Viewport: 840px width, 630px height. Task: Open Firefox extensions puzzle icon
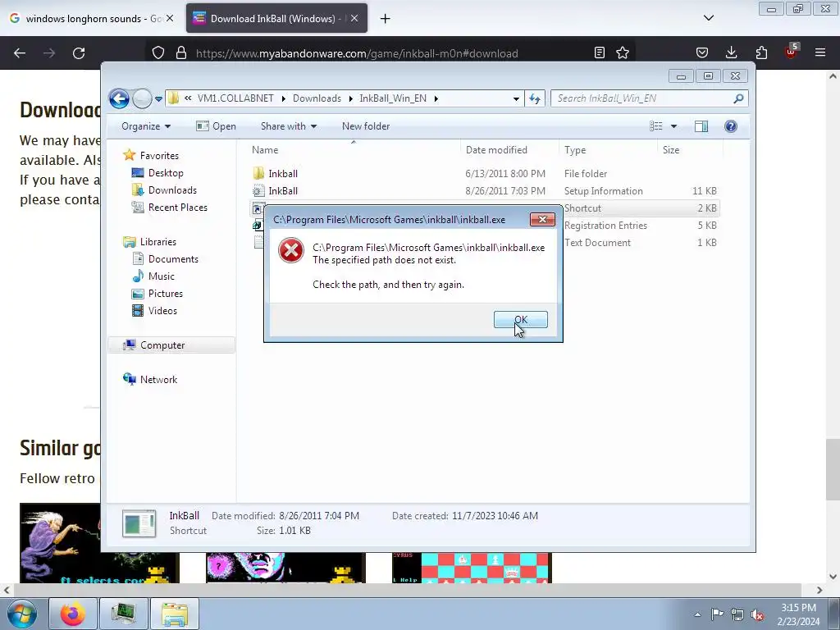[761, 52]
